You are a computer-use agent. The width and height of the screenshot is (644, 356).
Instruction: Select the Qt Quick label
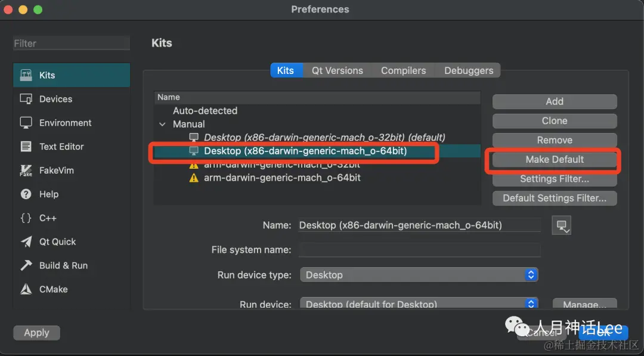[x=57, y=242]
